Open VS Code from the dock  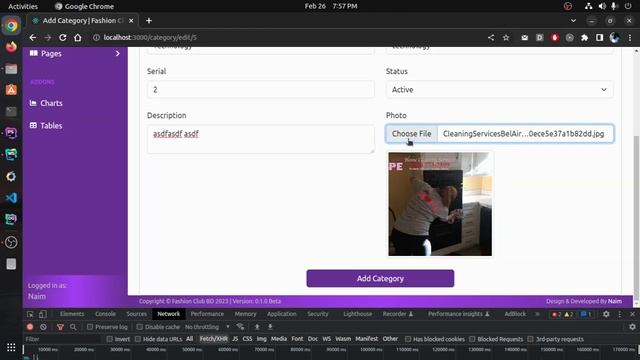[x=11, y=198]
